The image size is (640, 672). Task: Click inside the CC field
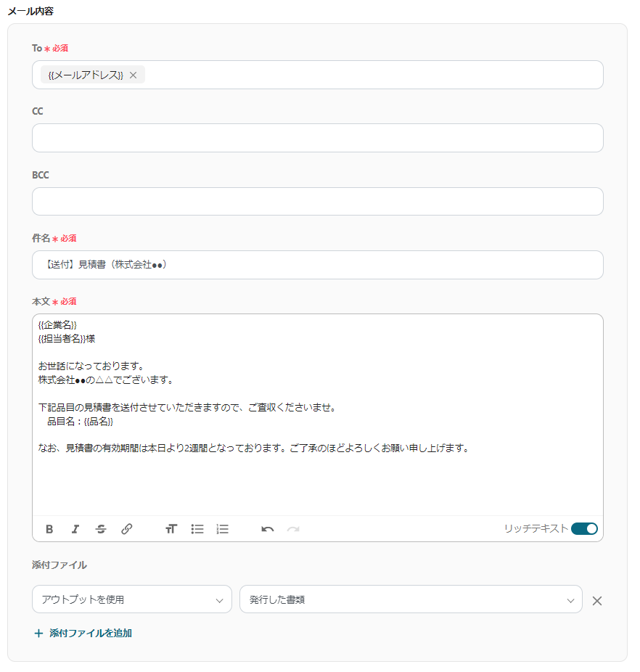pyautogui.click(x=317, y=137)
